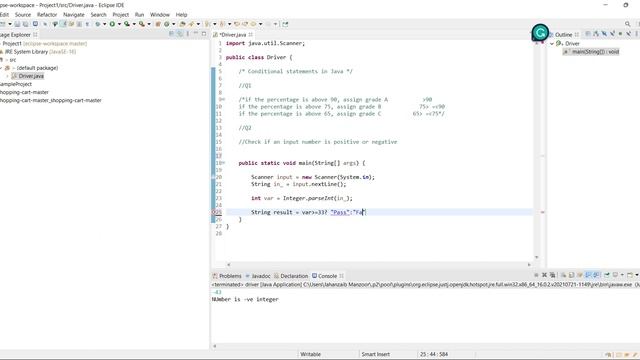Collapse the comment fold at line 9

click(x=223, y=99)
